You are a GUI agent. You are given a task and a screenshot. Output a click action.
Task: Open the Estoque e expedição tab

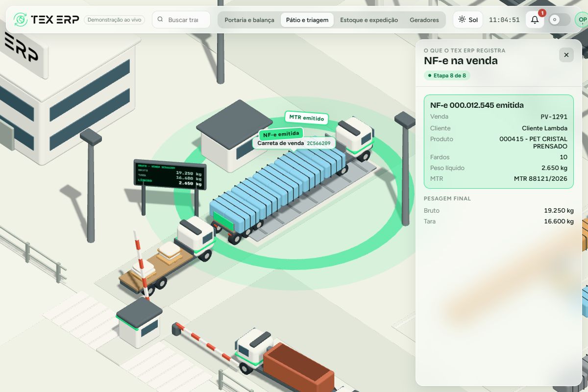[369, 20]
